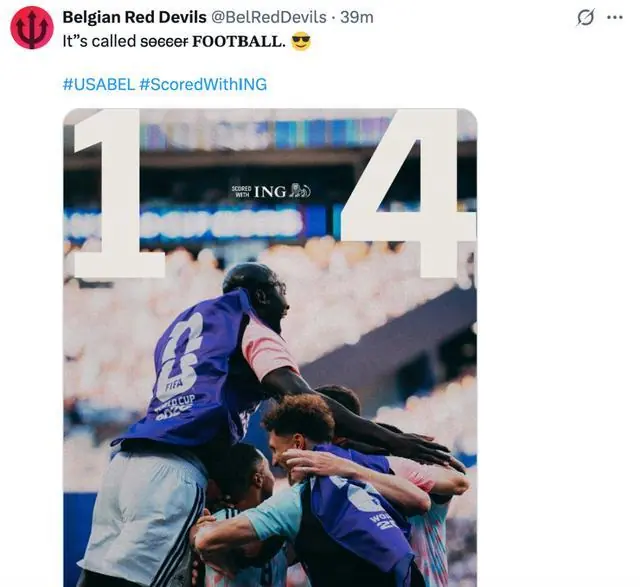640x587 pixels.
Task: Click the sunglasses emoji in the tweet
Action: click(301, 42)
